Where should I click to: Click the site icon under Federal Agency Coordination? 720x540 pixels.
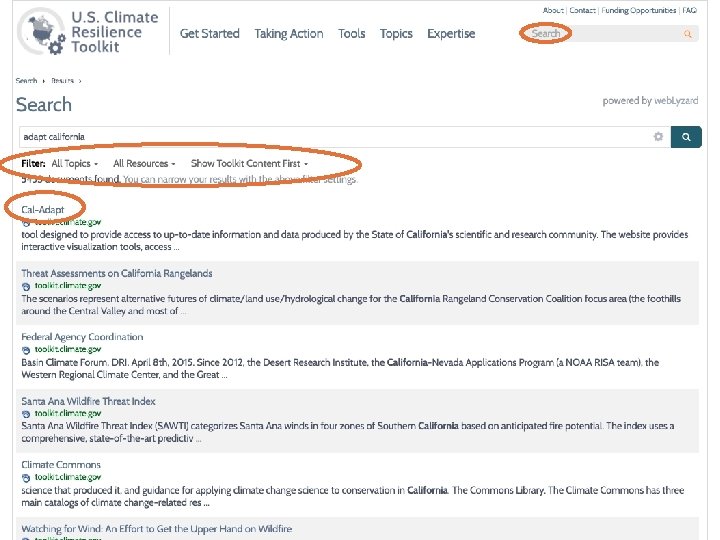tap(26, 350)
